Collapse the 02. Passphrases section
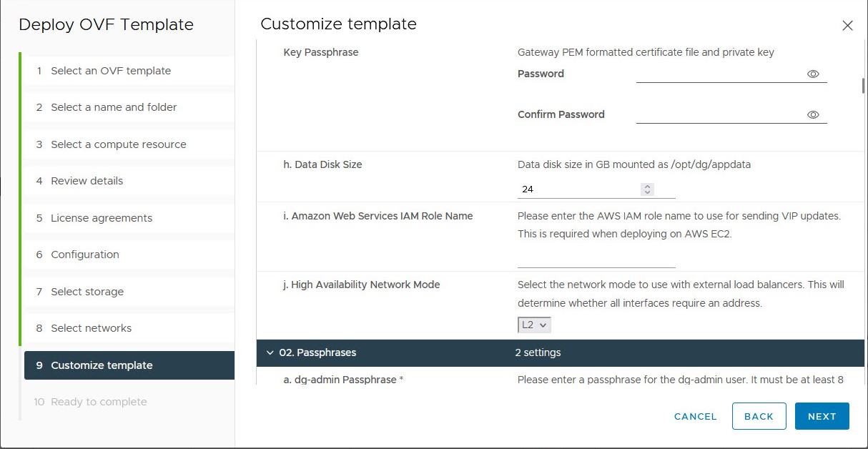 [x=270, y=352]
